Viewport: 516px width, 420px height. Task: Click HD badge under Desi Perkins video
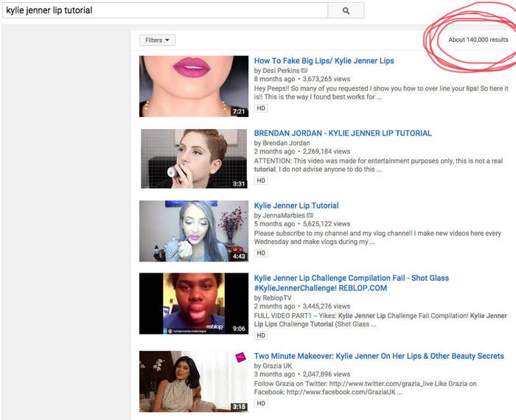click(x=261, y=108)
